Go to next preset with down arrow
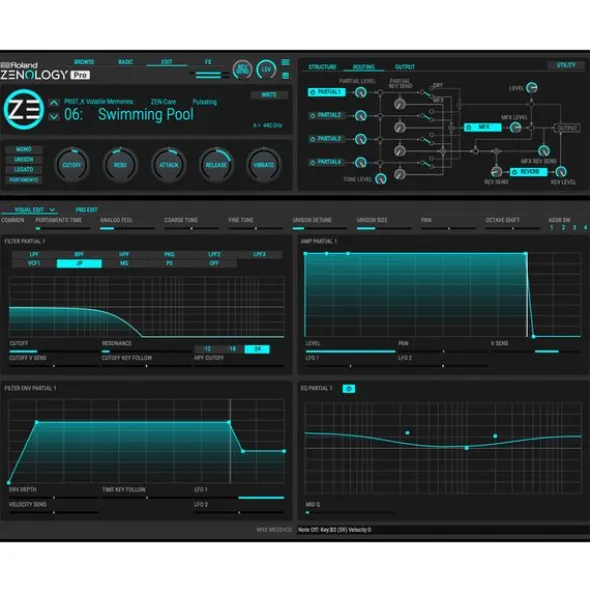 tap(54, 116)
